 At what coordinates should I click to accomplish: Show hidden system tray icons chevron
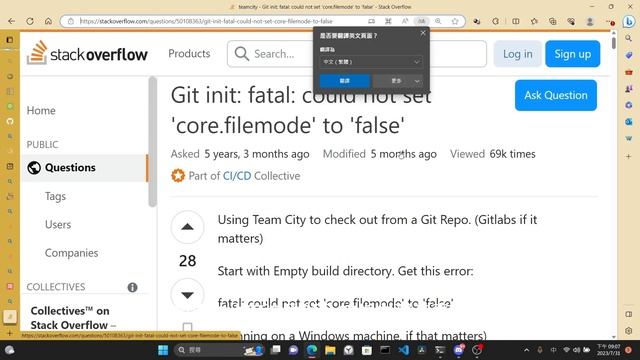pos(527,350)
